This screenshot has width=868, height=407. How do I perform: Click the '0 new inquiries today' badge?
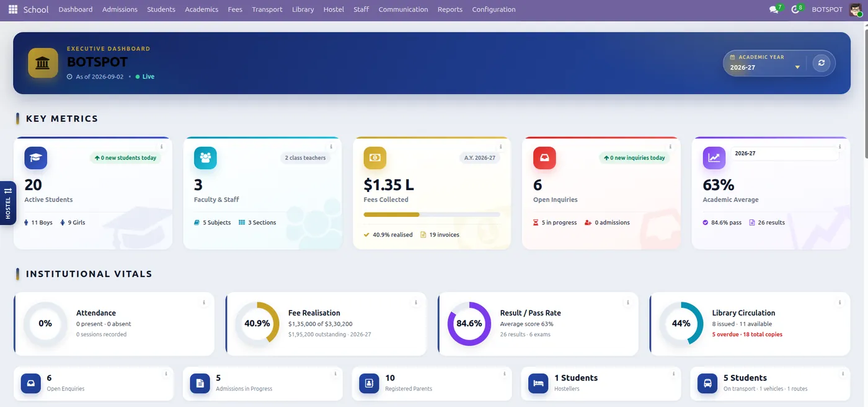(x=634, y=158)
